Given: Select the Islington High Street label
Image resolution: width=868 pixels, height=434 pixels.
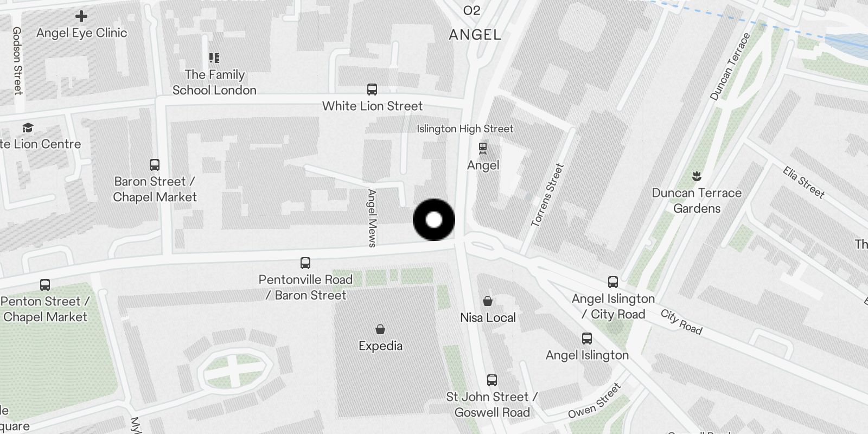Looking at the screenshot, I should [465, 129].
